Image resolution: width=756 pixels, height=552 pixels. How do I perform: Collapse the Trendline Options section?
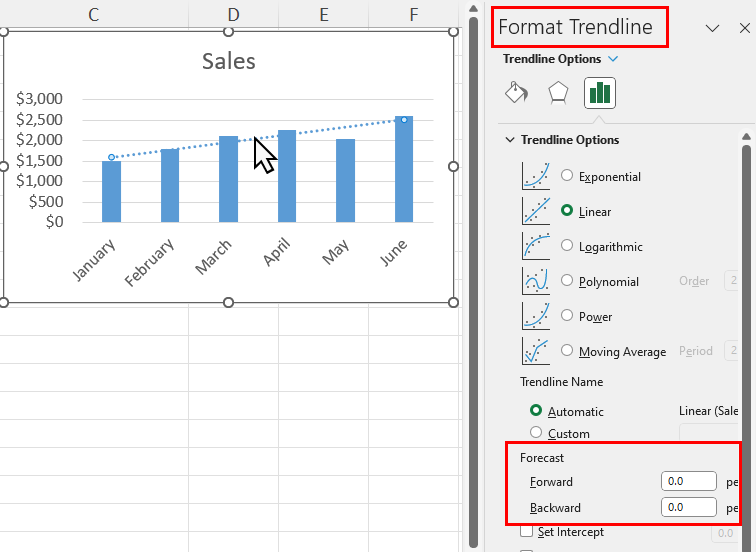(510, 140)
